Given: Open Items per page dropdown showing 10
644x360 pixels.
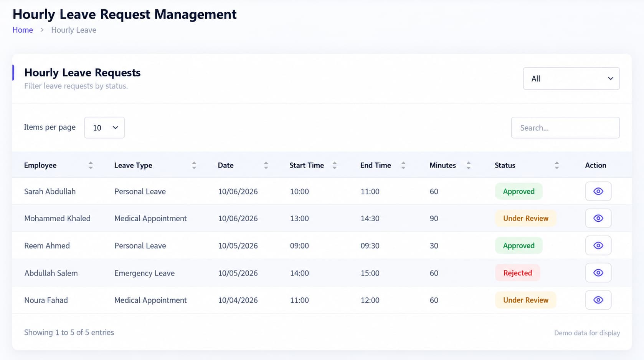Looking at the screenshot, I should 104,128.
